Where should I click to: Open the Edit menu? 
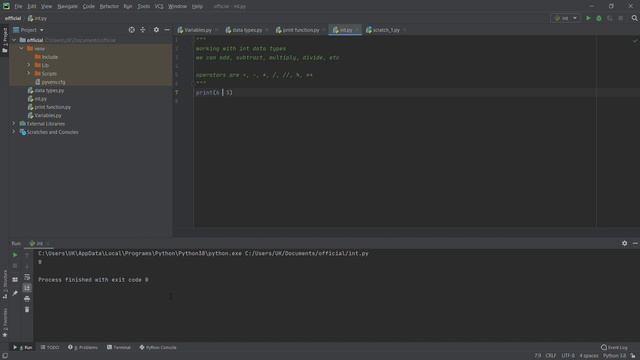(x=32, y=7)
